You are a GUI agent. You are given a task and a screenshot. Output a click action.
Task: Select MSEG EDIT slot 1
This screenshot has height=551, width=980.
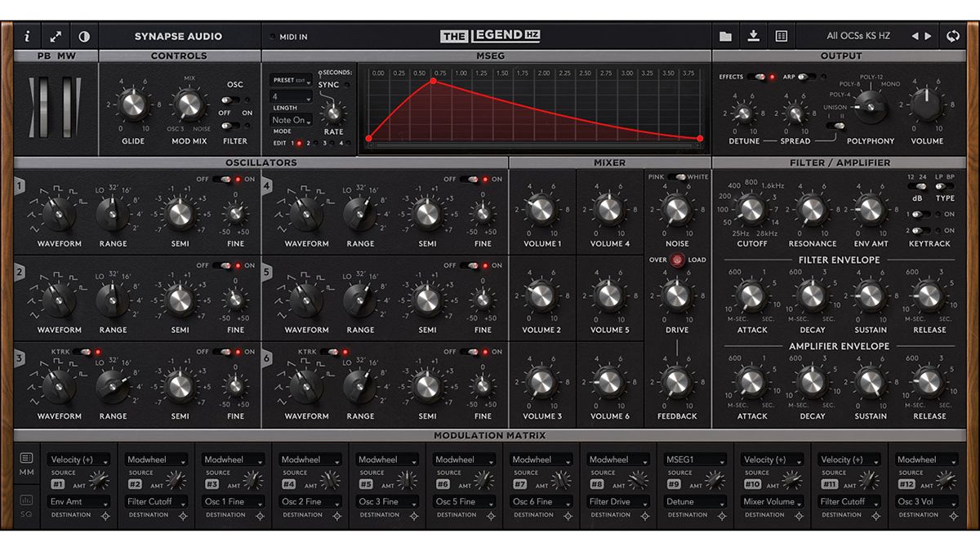click(300, 144)
